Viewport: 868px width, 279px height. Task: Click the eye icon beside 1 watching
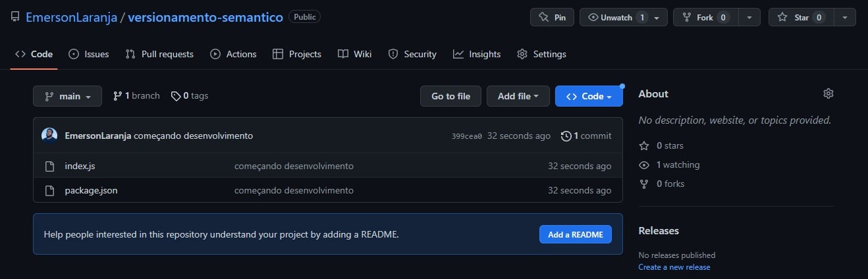pos(644,165)
